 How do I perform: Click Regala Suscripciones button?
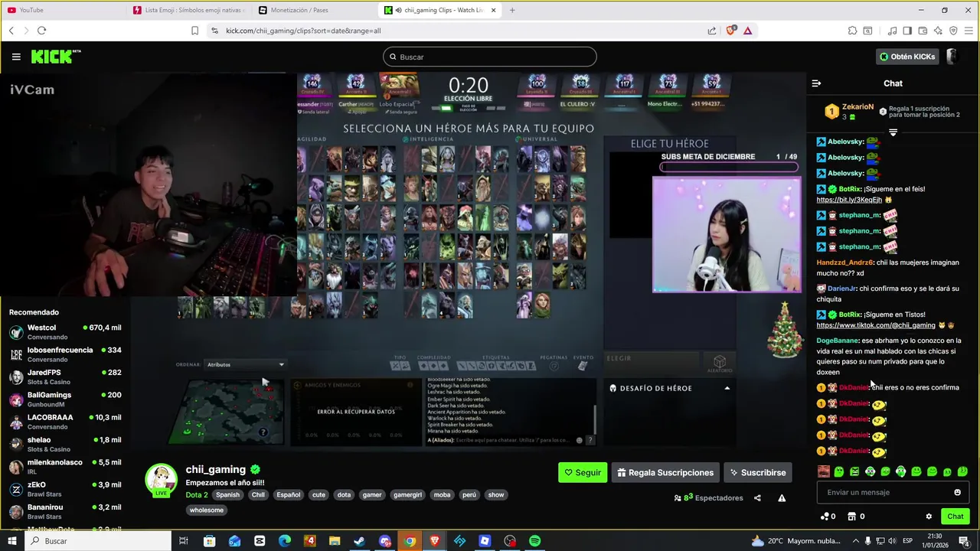[x=665, y=472]
